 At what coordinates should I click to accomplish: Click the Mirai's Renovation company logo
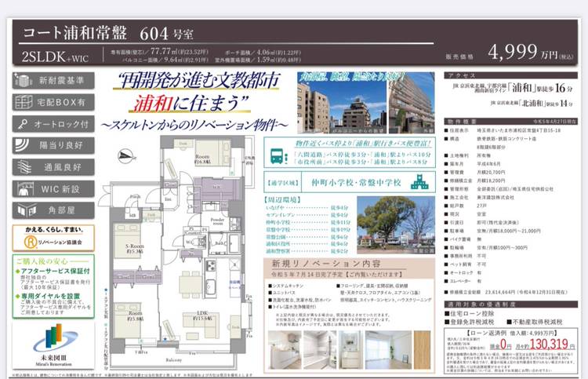click(x=53, y=345)
